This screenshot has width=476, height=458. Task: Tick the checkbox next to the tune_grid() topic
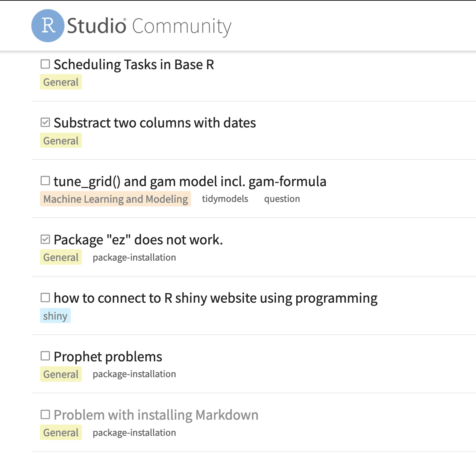(45, 181)
